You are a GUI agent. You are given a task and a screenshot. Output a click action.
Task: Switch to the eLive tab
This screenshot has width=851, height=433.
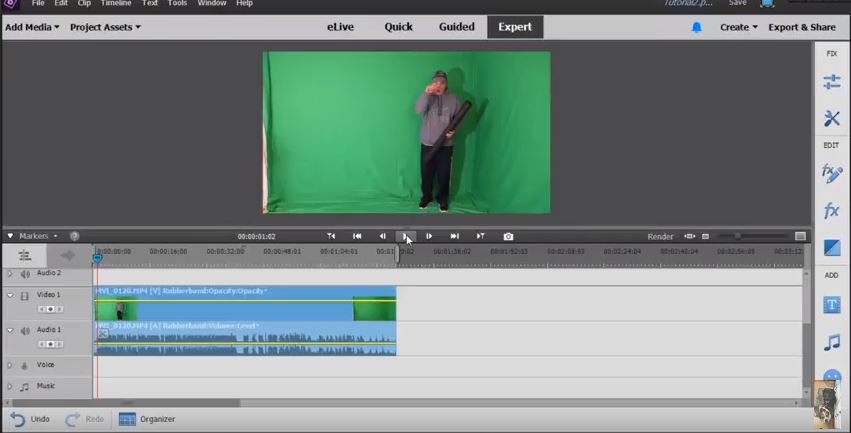pyautogui.click(x=340, y=27)
